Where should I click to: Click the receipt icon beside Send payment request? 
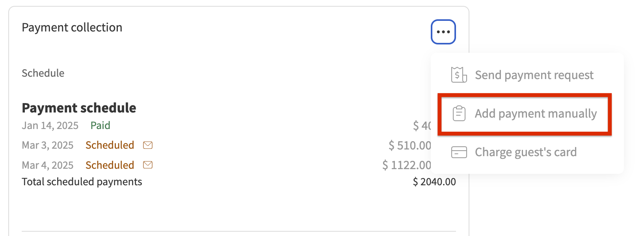point(459,75)
